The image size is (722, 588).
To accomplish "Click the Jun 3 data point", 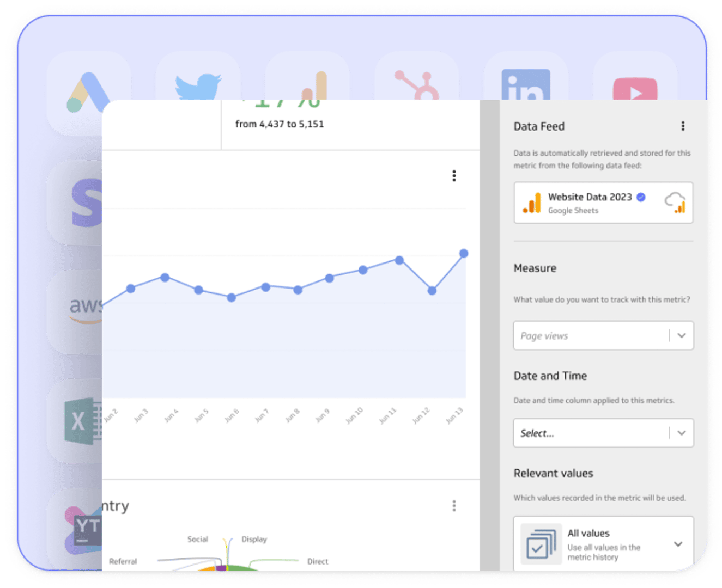I will tap(131, 289).
